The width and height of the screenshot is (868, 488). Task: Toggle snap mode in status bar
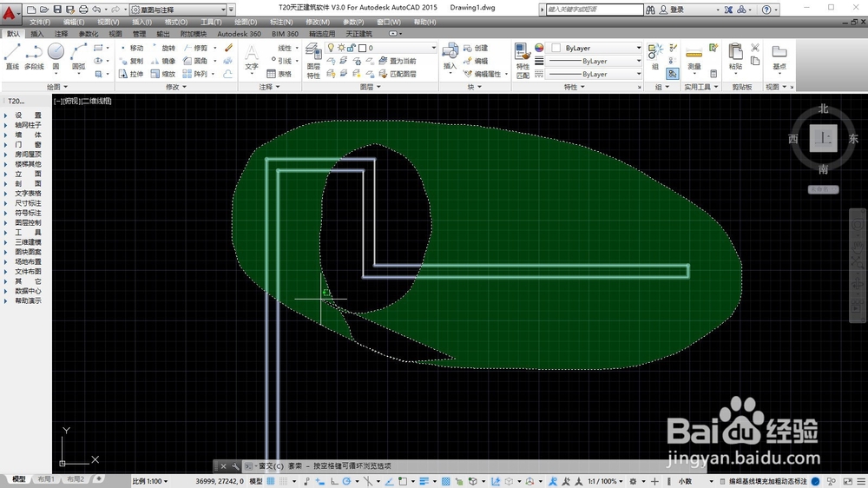[x=284, y=481]
